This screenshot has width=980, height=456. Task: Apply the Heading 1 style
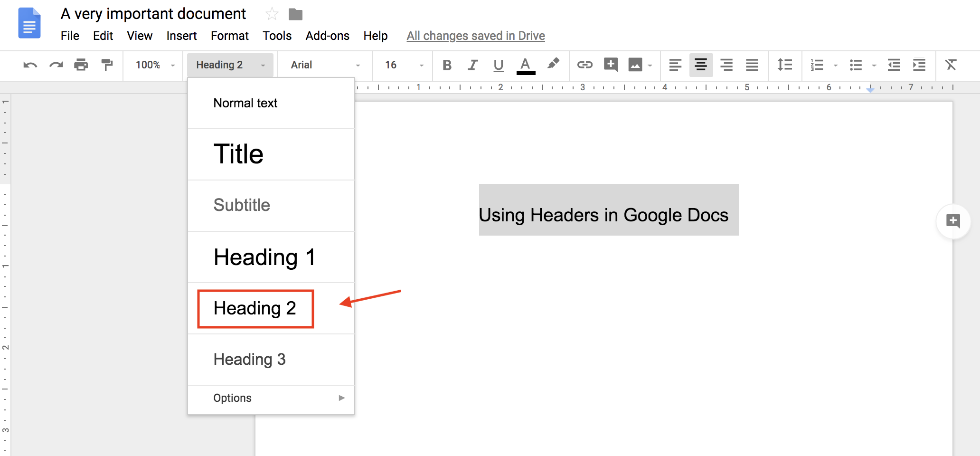tap(271, 257)
